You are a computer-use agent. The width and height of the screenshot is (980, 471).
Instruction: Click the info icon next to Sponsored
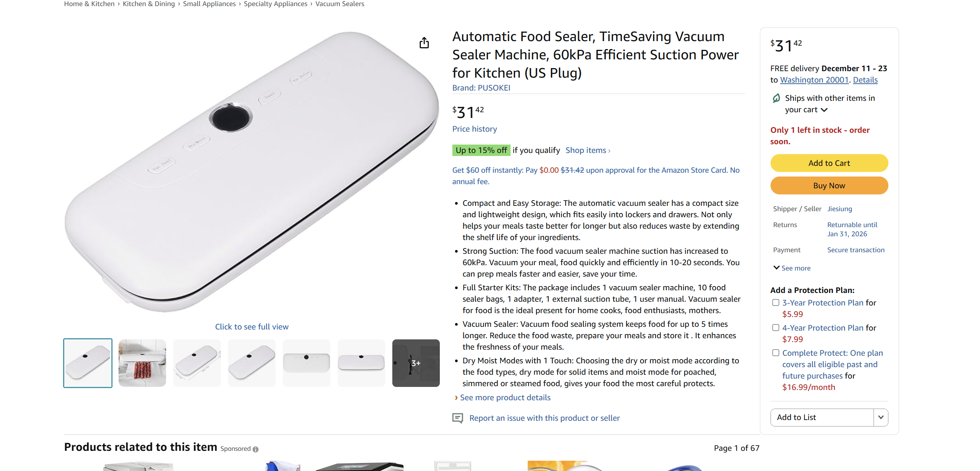(x=255, y=449)
